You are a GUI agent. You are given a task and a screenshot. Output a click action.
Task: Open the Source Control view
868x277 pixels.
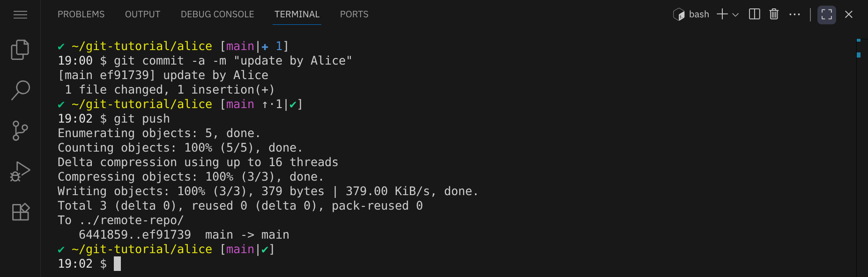tap(20, 131)
